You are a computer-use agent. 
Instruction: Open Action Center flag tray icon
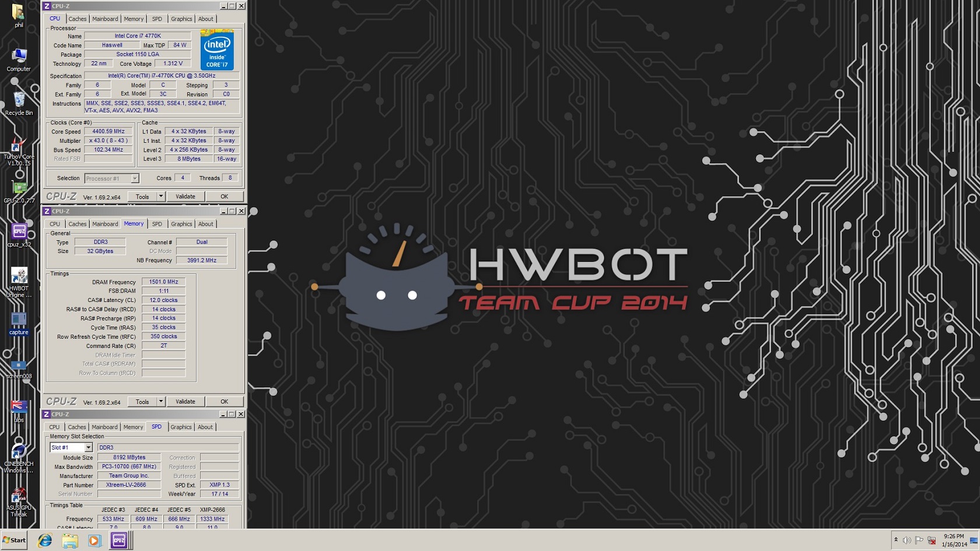tap(919, 541)
